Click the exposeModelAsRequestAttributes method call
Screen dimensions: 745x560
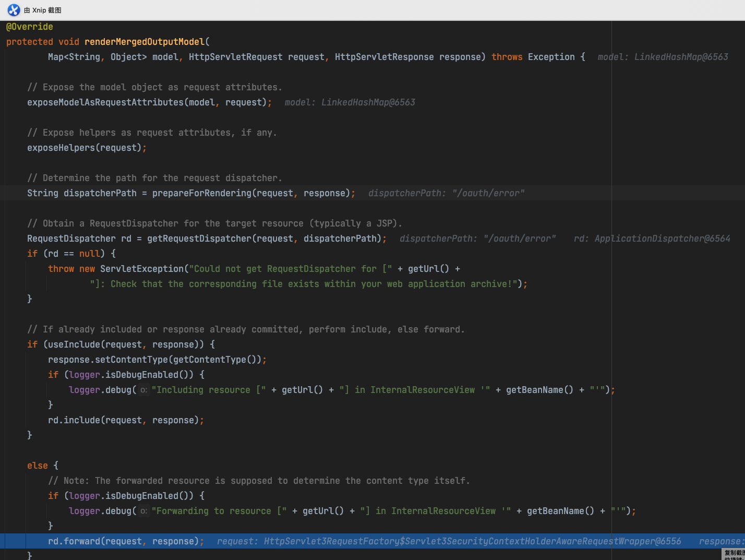click(x=105, y=102)
